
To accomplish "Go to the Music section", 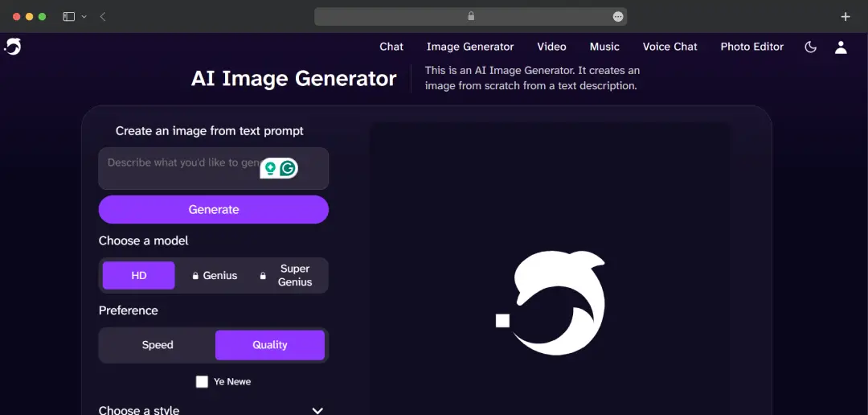I will tap(604, 47).
